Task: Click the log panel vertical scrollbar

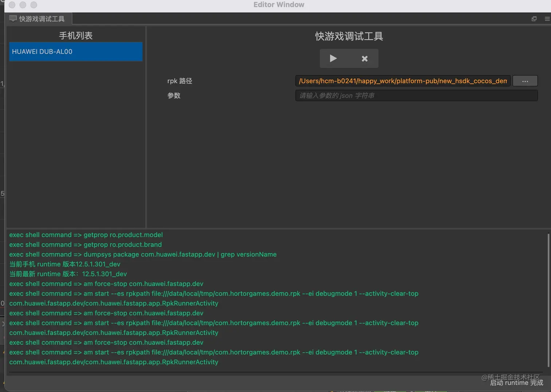Action: (548, 300)
